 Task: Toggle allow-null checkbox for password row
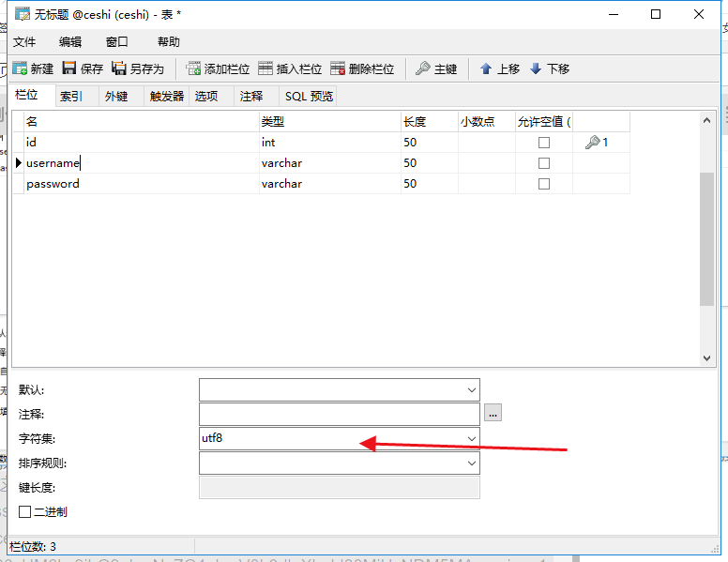(544, 184)
